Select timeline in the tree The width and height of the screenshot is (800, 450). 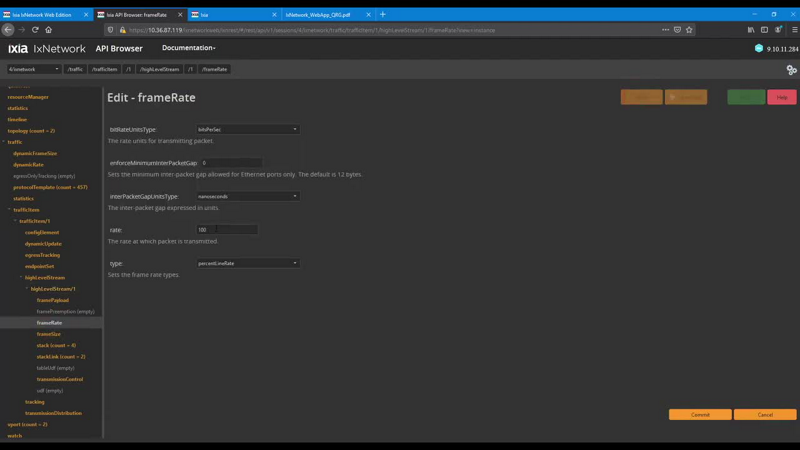[x=17, y=119]
